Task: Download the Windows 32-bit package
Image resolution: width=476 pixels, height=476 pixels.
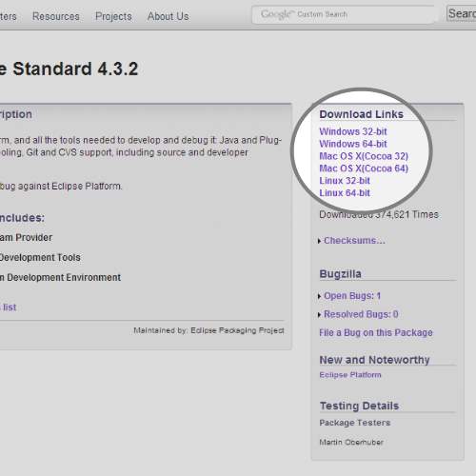Action: coord(353,131)
